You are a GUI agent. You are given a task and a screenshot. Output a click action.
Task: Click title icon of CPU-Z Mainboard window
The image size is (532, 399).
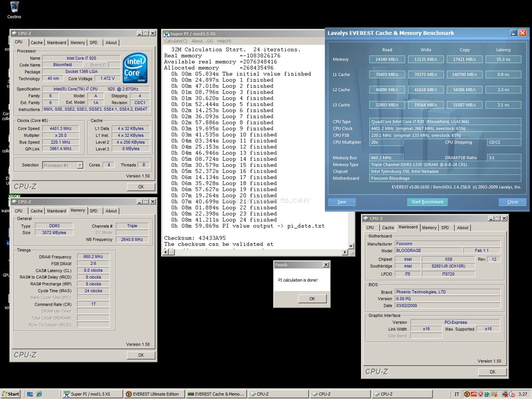[x=366, y=218]
